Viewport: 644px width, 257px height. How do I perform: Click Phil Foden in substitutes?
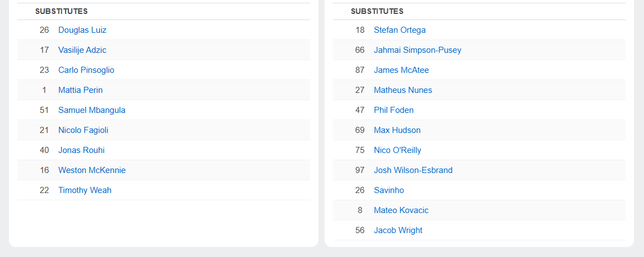(394, 110)
